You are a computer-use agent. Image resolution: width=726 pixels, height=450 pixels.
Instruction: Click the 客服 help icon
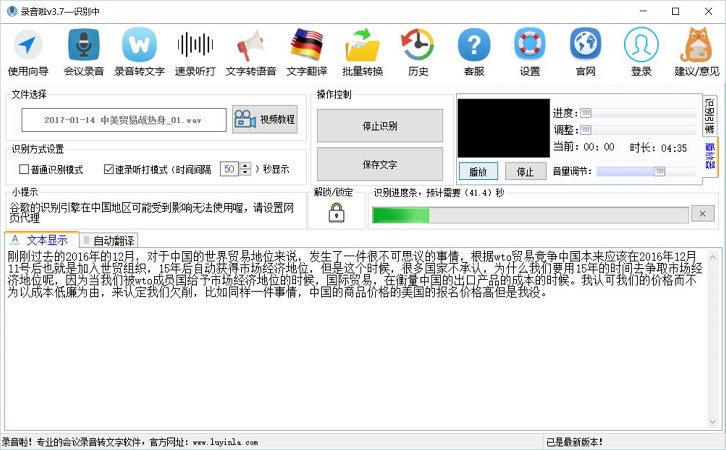[x=473, y=46]
